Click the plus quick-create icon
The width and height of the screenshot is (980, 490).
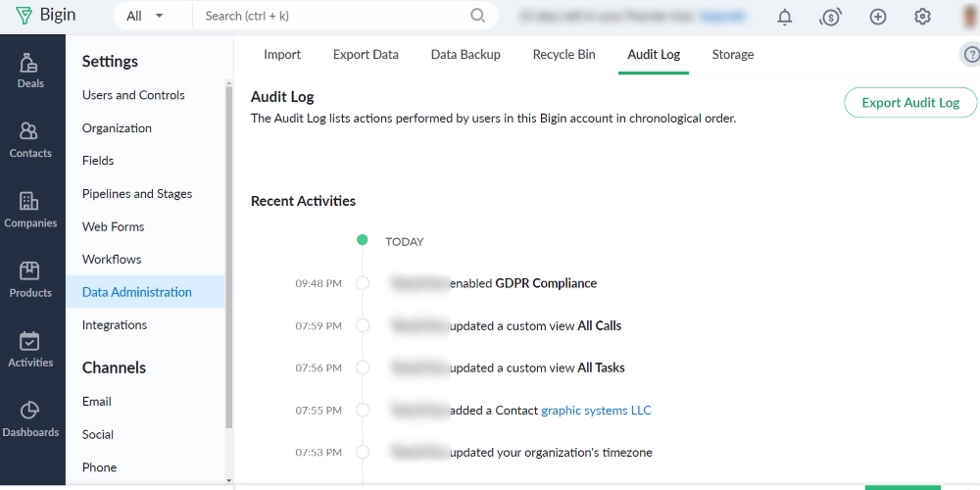pyautogui.click(x=878, y=17)
